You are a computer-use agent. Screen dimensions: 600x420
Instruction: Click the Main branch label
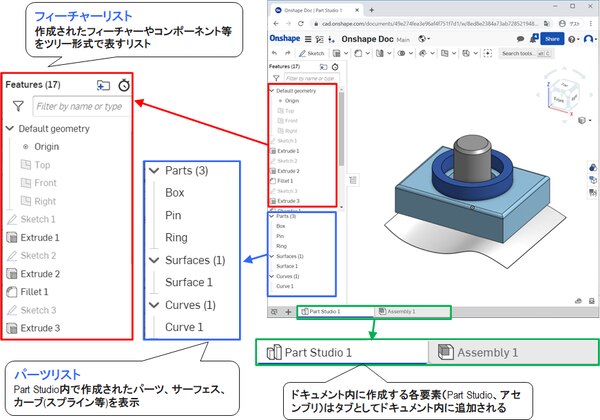tap(403, 39)
